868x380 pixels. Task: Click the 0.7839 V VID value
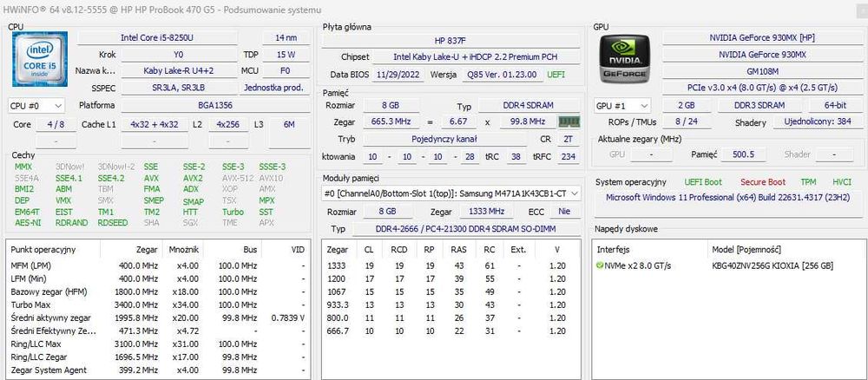(x=288, y=318)
